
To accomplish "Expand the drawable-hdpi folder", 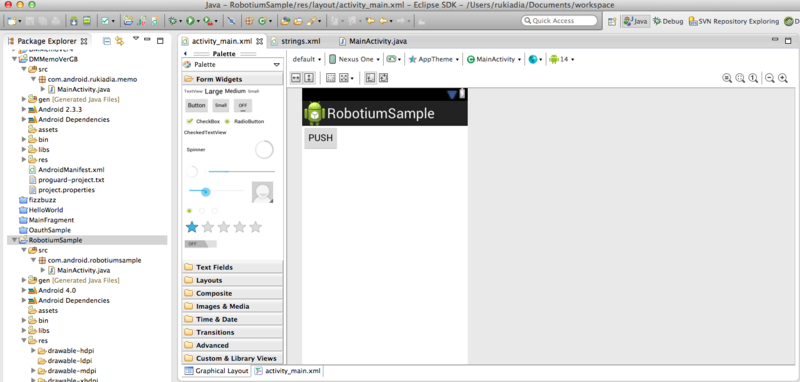I will coord(33,351).
